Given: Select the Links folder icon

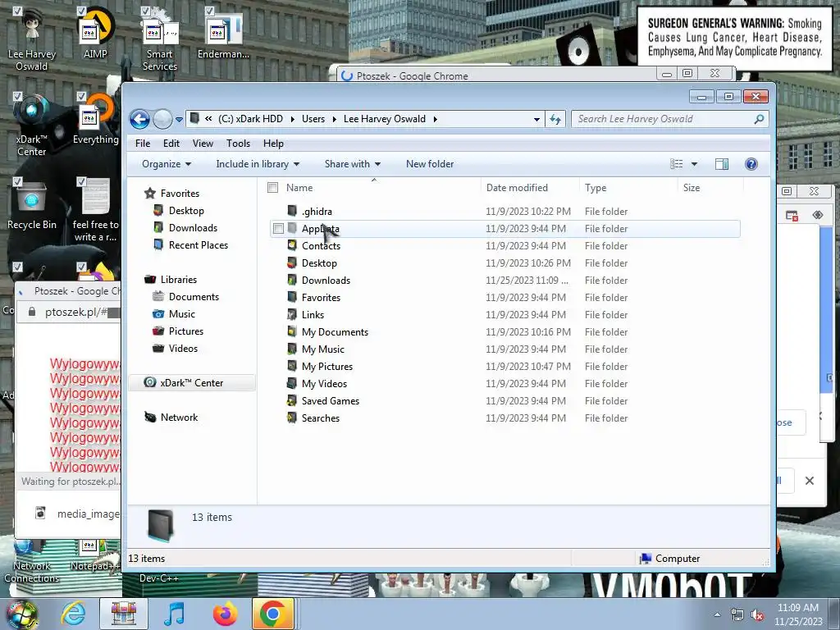Looking at the screenshot, I should [x=292, y=314].
